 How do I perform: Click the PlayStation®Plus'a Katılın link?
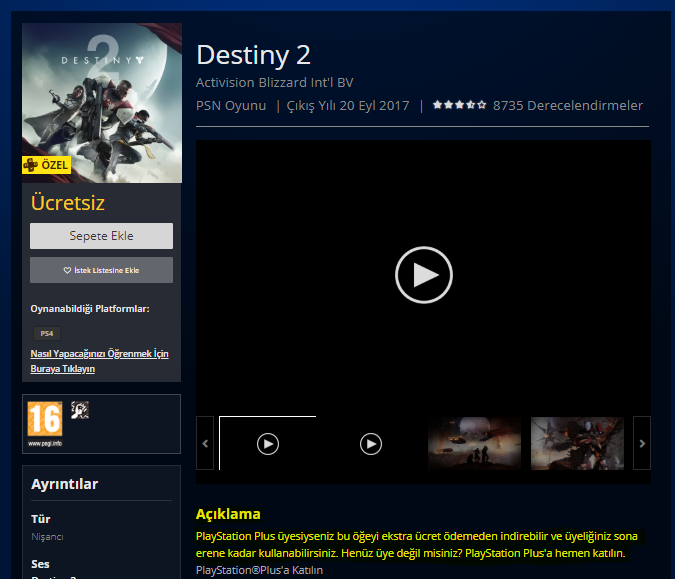pos(259,570)
